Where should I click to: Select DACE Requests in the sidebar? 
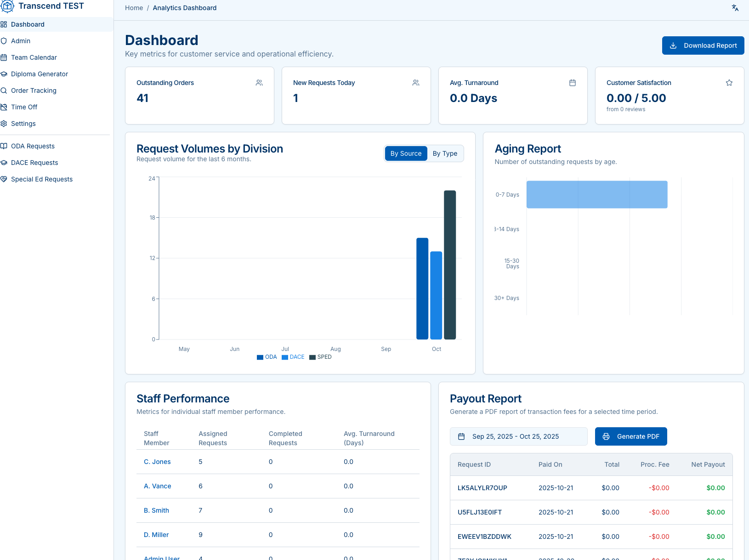pos(34,163)
